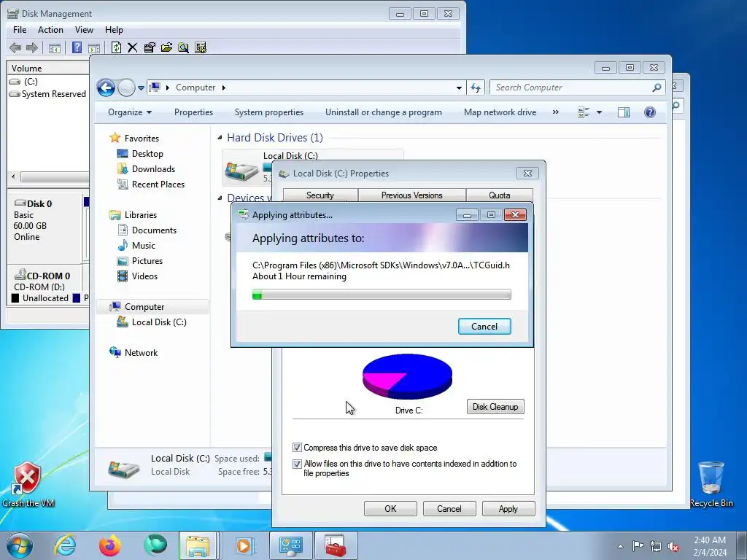Screen dimensions: 747x560
Task: Switch to the Previous Versions tab
Action: pyautogui.click(x=411, y=195)
